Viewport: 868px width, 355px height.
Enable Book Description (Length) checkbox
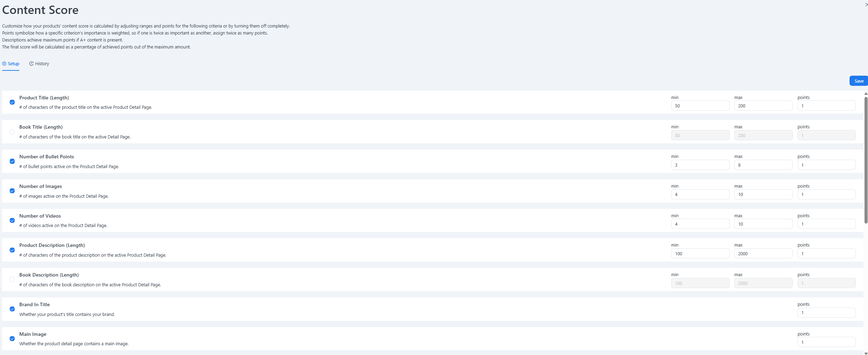click(12, 280)
